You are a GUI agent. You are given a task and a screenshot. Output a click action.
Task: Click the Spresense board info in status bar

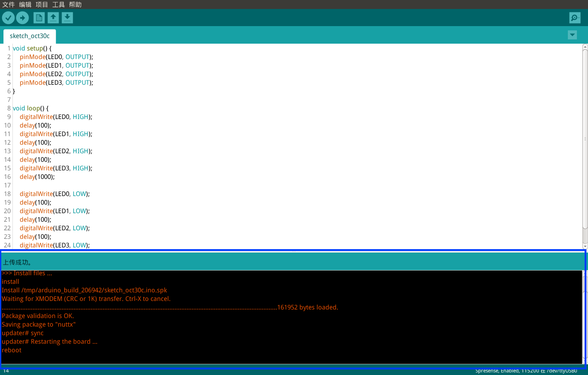tap(526, 371)
